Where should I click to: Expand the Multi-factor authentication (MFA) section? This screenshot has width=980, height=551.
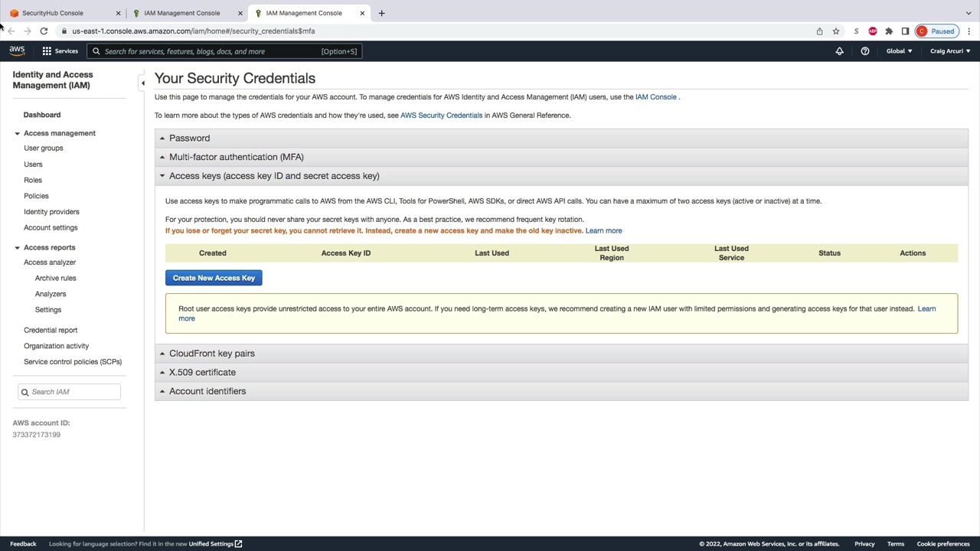click(x=561, y=157)
